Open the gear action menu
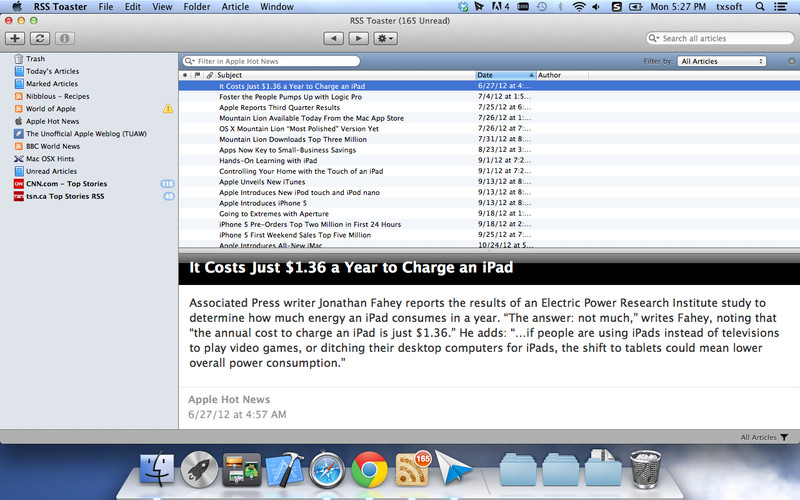The height and width of the screenshot is (500, 800). (x=385, y=38)
